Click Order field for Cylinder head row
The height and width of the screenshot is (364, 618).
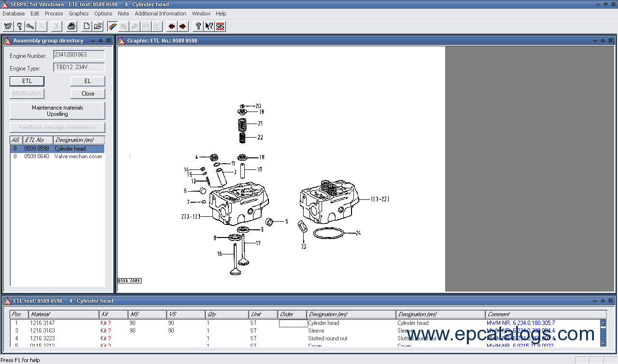(293, 323)
